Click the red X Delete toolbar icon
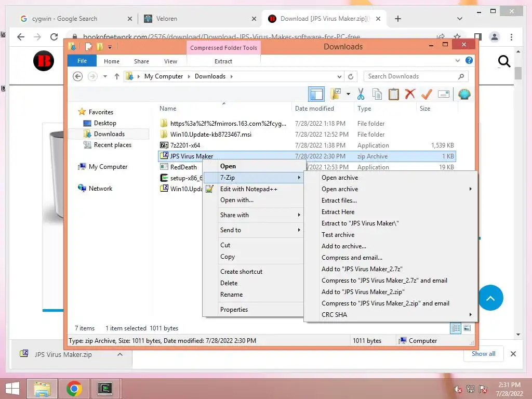Viewport: 532px width, 399px height. tap(410, 94)
